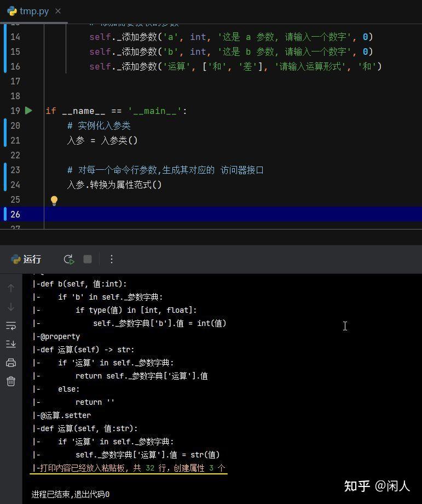422x504 pixels.
Task: Click the line adding parameter '运算'
Action: coord(235,66)
